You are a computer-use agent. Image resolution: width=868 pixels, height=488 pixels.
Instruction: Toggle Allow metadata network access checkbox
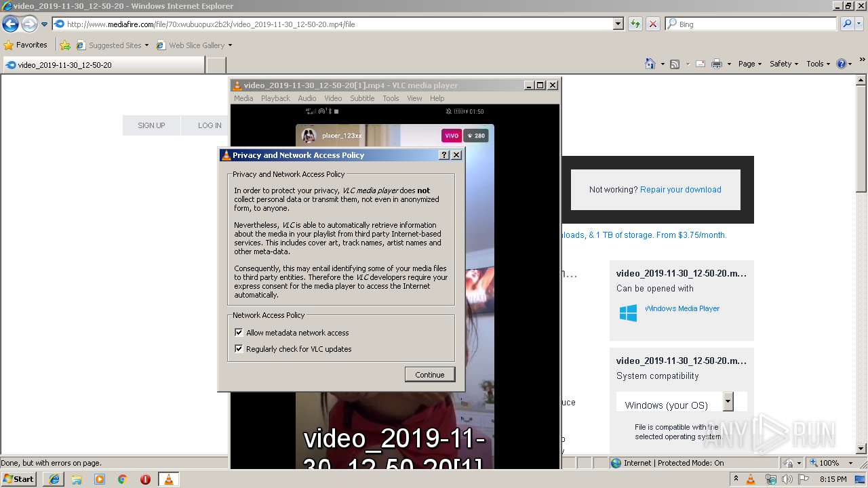[239, 332]
